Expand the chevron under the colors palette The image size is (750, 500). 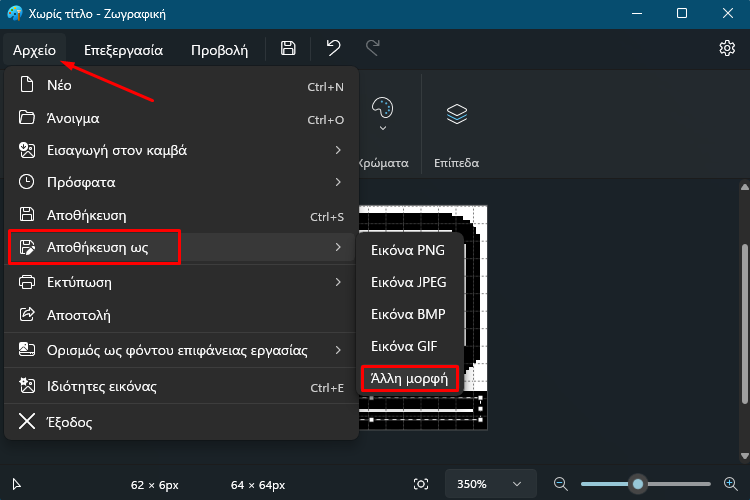click(x=383, y=128)
